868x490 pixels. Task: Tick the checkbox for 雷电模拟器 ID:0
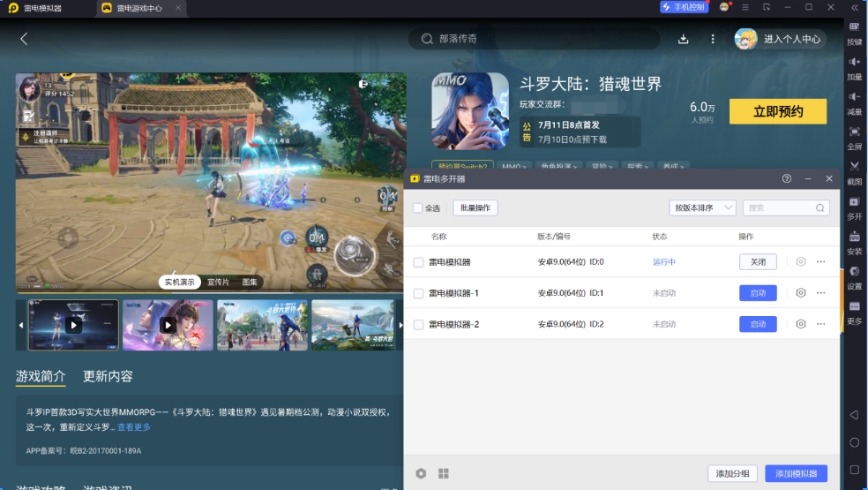pyautogui.click(x=418, y=262)
